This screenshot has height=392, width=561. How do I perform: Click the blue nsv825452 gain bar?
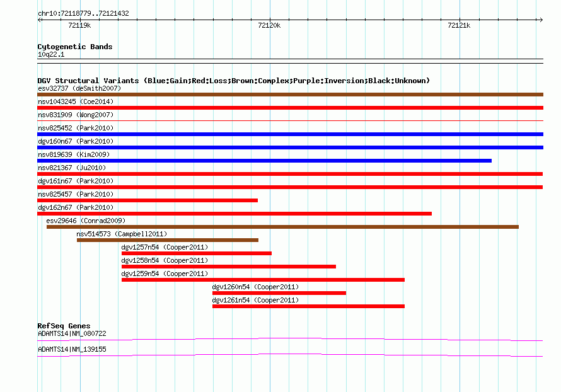(x=290, y=134)
